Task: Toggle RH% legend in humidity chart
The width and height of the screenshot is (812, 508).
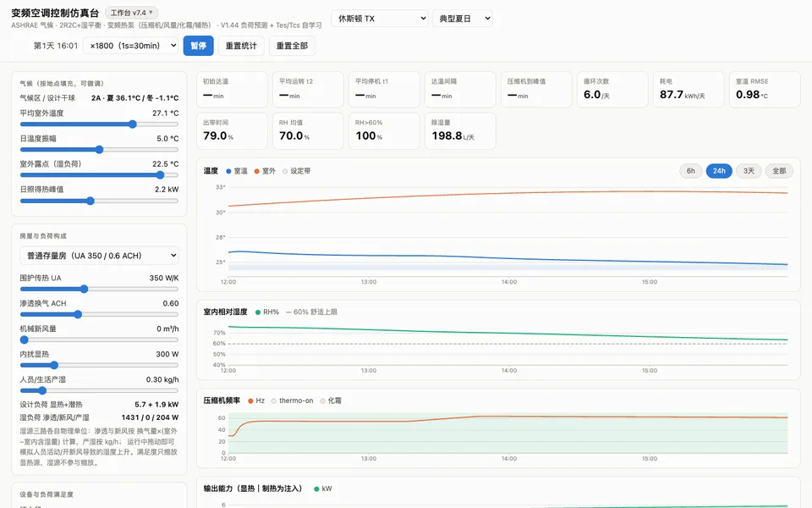Action: click(267, 312)
